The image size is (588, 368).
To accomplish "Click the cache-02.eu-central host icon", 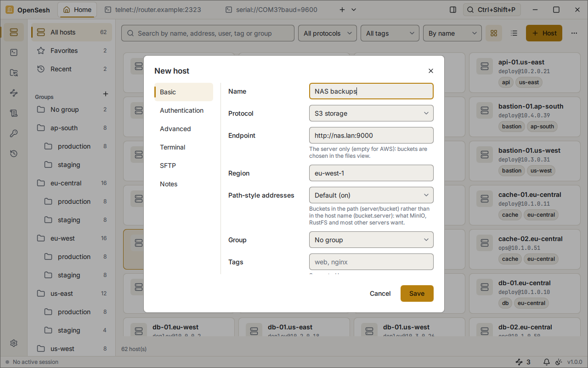I will [x=484, y=243].
